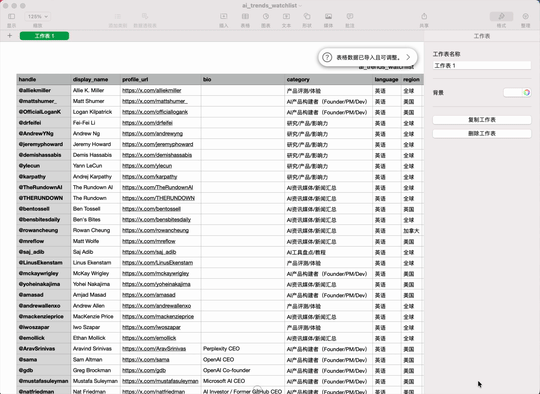Select the Jeremy Howard display name cell

pyautogui.click(x=95, y=144)
